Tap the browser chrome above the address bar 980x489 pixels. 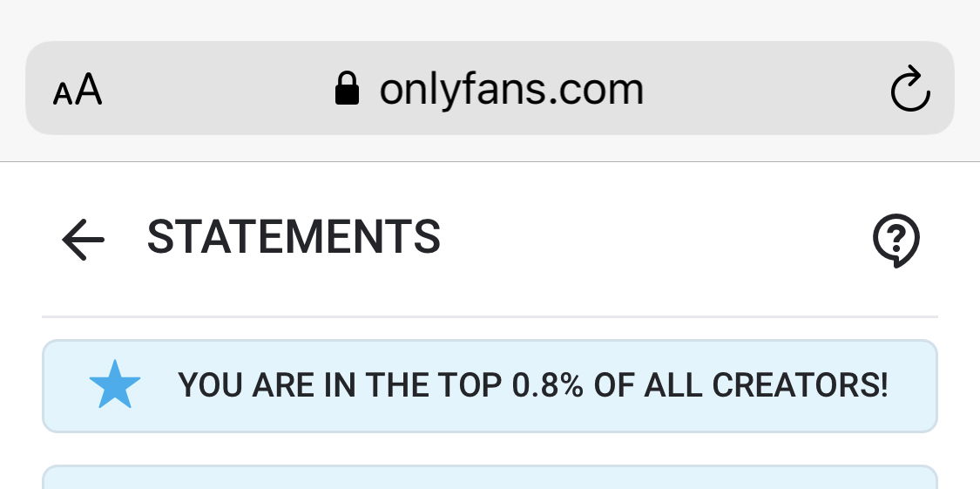pos(490,19)
